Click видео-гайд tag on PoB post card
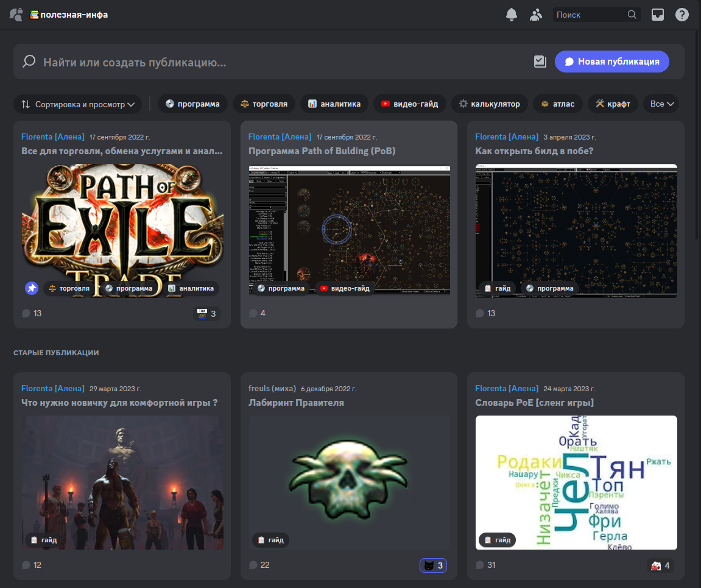Screen dimensions: 701x588 345,288
